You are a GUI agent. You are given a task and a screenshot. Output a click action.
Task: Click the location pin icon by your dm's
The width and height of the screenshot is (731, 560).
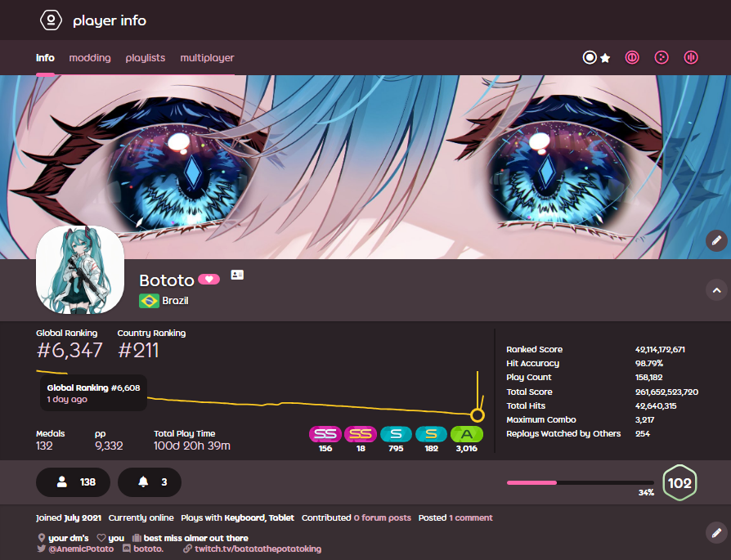[x=41, y=538]
